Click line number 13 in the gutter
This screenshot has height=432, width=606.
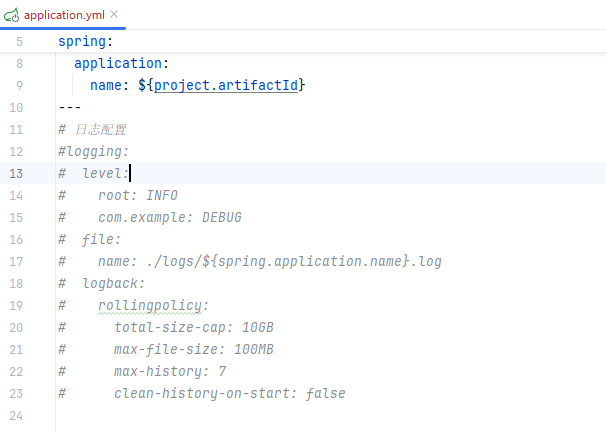click(15, 173)
